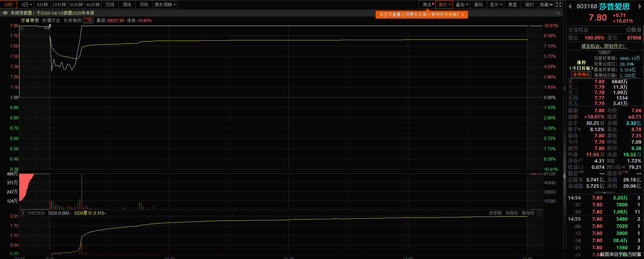The width and height of the screenshot is (644, 259).
Task: Click the speaker announcement icon
Action: (x=5, y=13)
